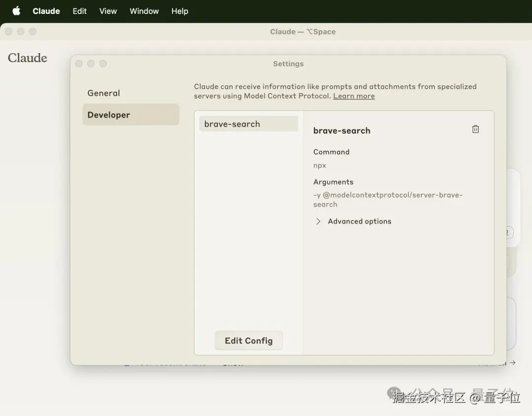This screenshot has height=416, width=532.
Task: Click the server-brave-search arguments text
Action: tap(388, 200)
